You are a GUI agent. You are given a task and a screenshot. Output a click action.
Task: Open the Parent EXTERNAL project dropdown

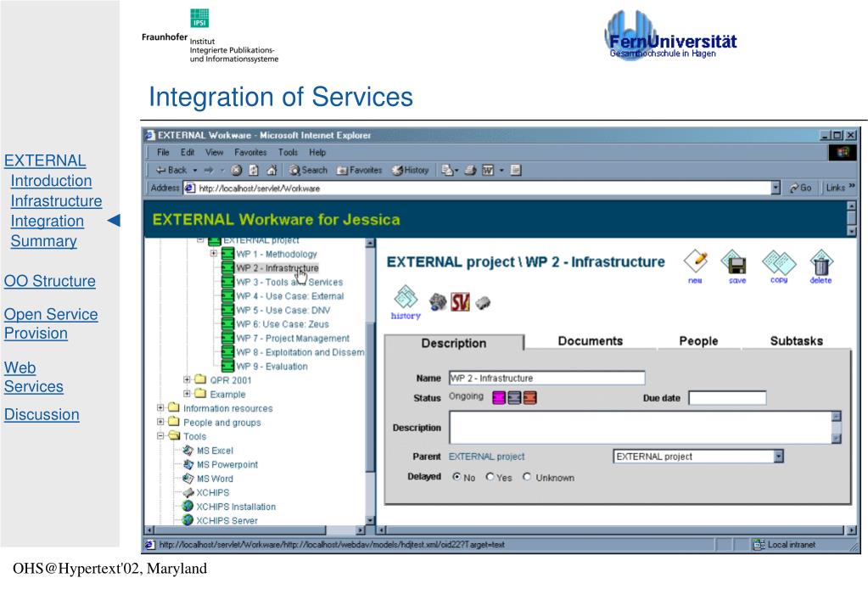(779, 457)
